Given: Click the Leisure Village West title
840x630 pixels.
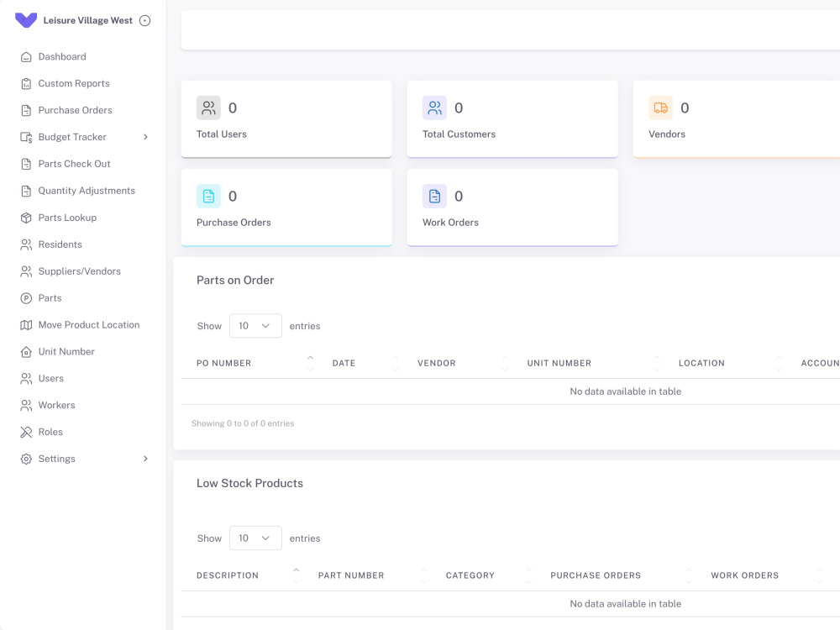Looking at the screenshot, I should point(88,20).
